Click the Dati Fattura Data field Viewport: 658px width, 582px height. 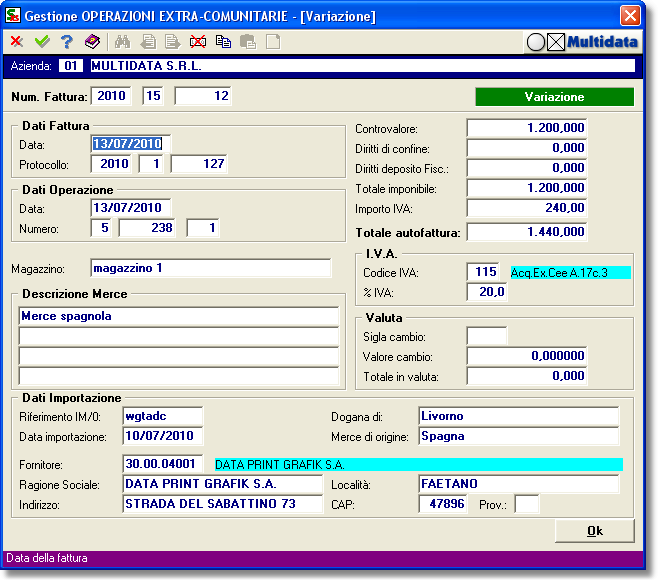pos(131,144)
